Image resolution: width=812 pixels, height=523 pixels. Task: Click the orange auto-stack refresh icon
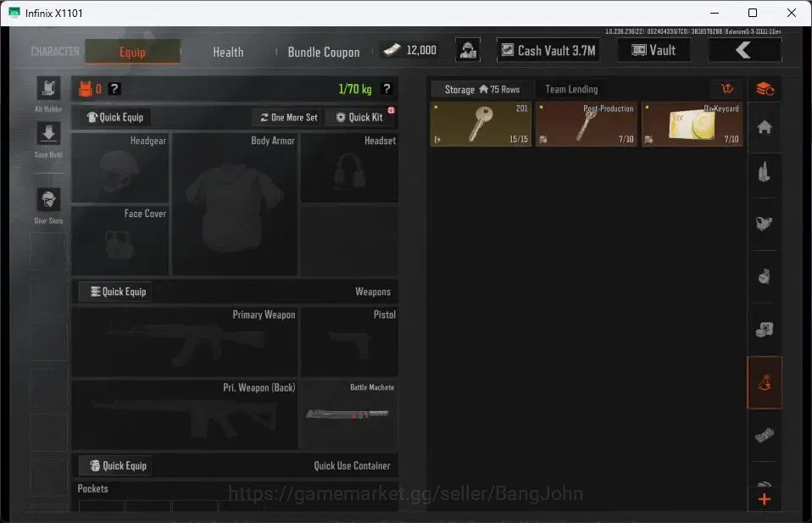pos(765,89)
